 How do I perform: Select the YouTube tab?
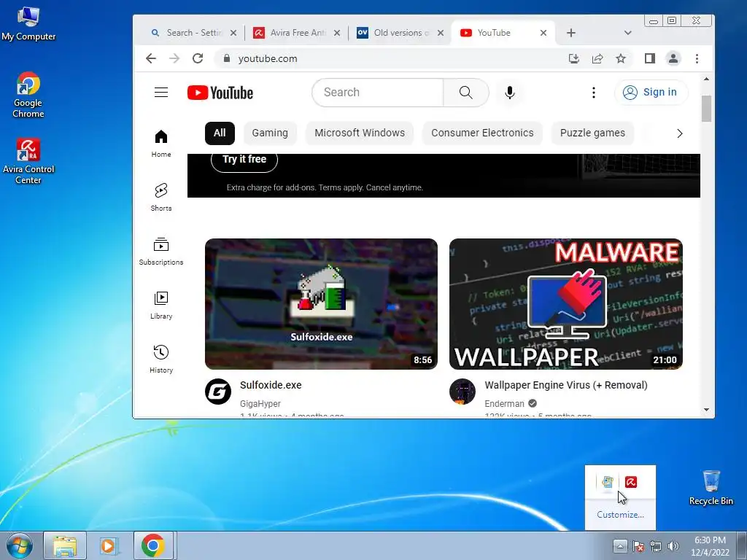pyautogui.click(x=503, y=33)
